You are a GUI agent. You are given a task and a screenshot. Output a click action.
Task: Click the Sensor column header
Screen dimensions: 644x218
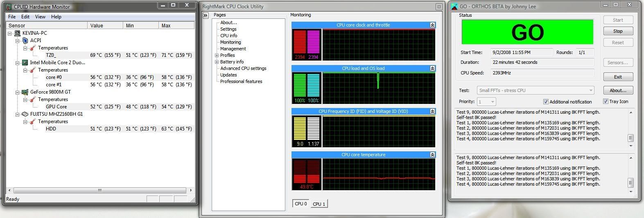(x=47, y=25)
